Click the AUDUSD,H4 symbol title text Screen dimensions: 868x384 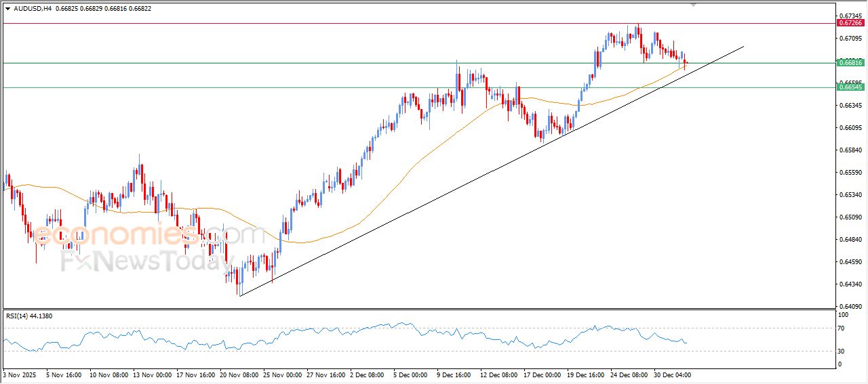[x=32, y=9]
